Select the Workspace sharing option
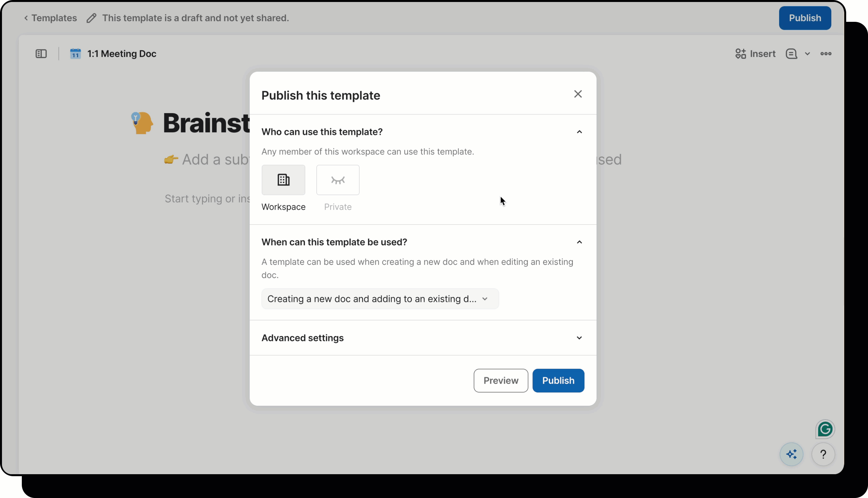The image size is (868, 498). (283, 180)
